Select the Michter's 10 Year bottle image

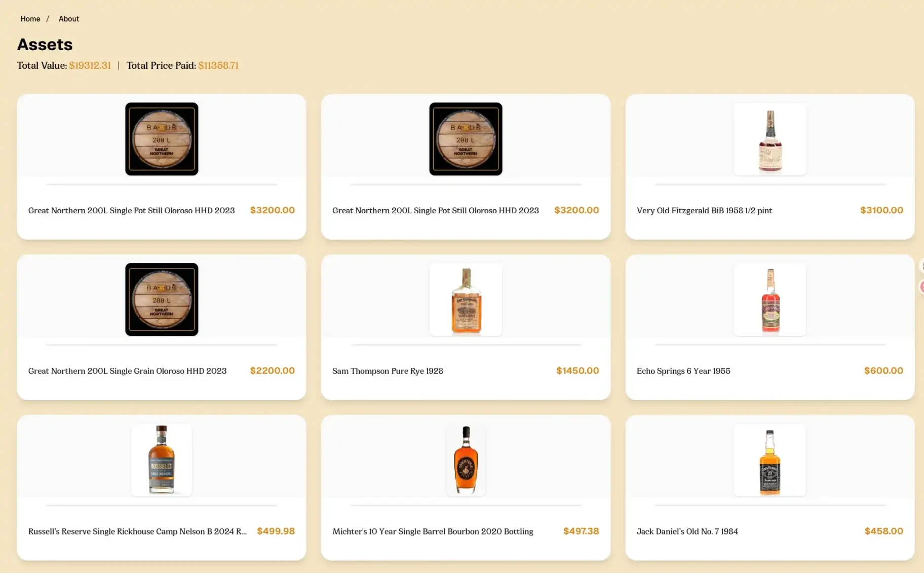point(466,460)
